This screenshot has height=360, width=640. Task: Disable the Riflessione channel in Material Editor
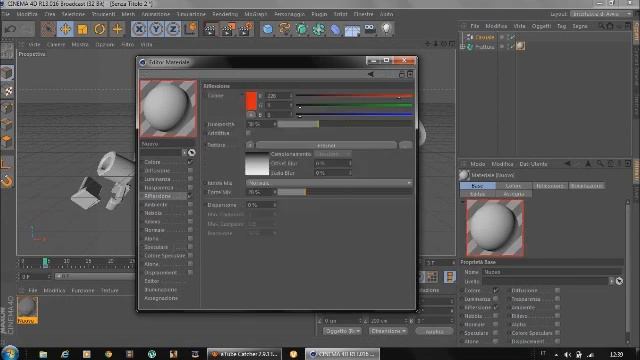tap(190, 196)
